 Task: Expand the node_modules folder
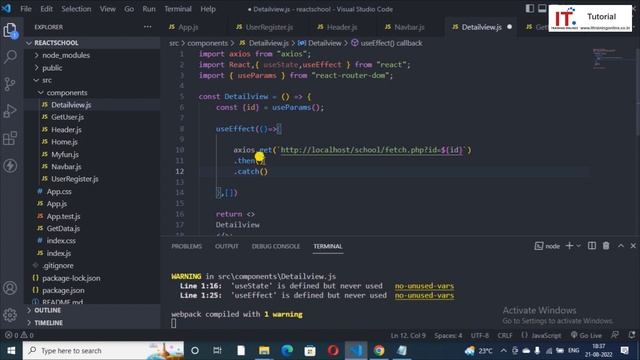tap(66, 55)
